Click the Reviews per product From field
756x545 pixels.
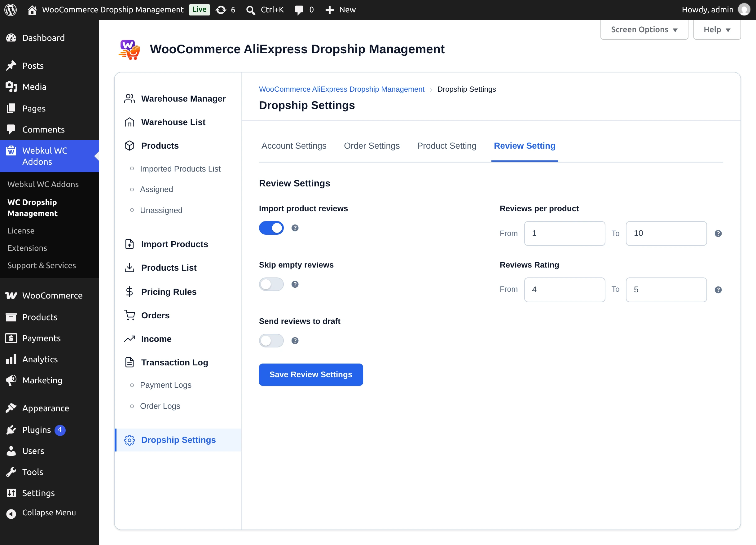tap(564, 233)
